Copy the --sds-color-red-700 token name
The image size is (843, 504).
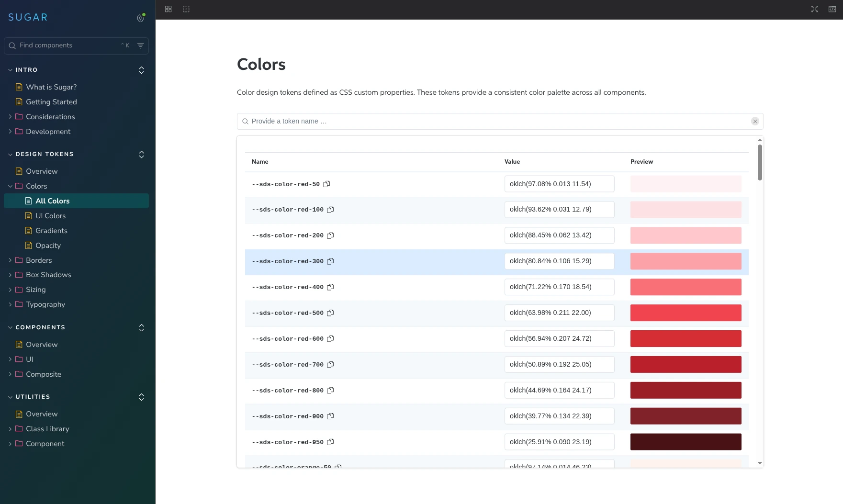(x=330, y=365)
